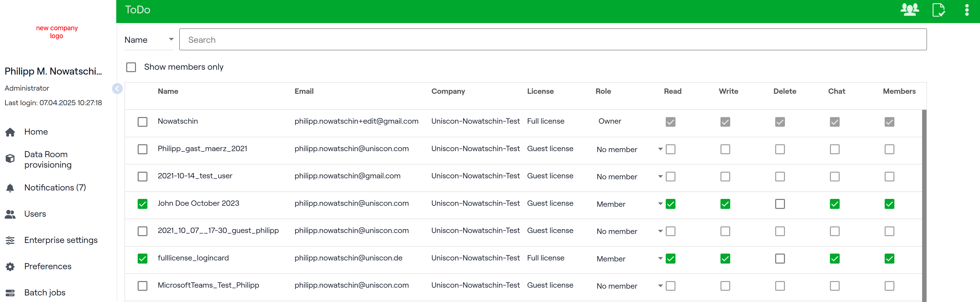This screenshot has width=980, height=302.
Task: Expand role dropdown for 2021-10-14_test_user
Action: (660, 177)
